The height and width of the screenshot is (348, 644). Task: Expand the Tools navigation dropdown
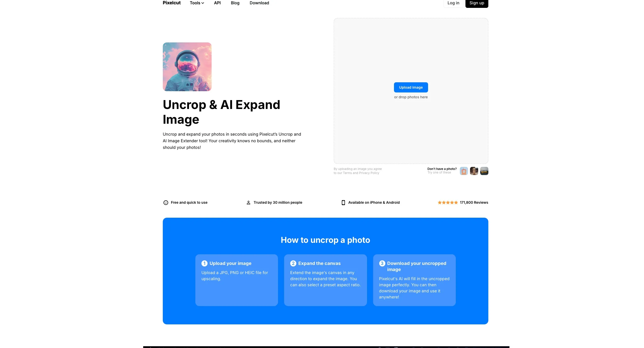[197, 3]
